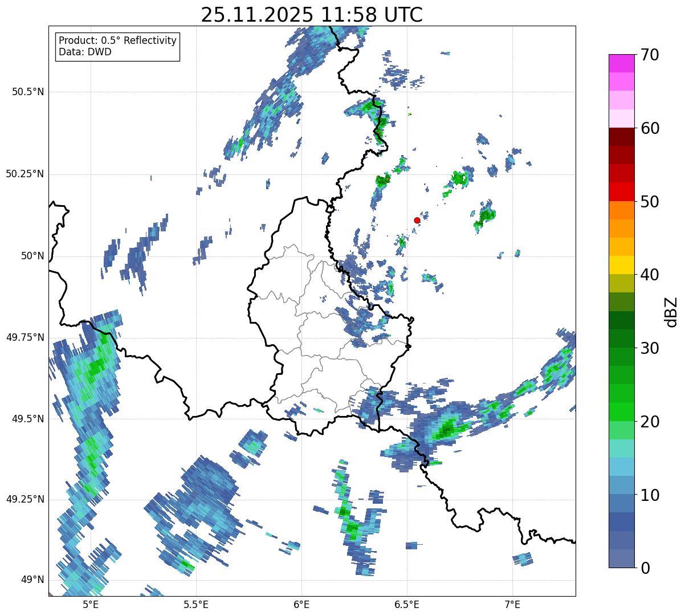Viewport: 685px width, 616px height.
Task: Click the Data: DWD text
Action: [x=85, y=52]
